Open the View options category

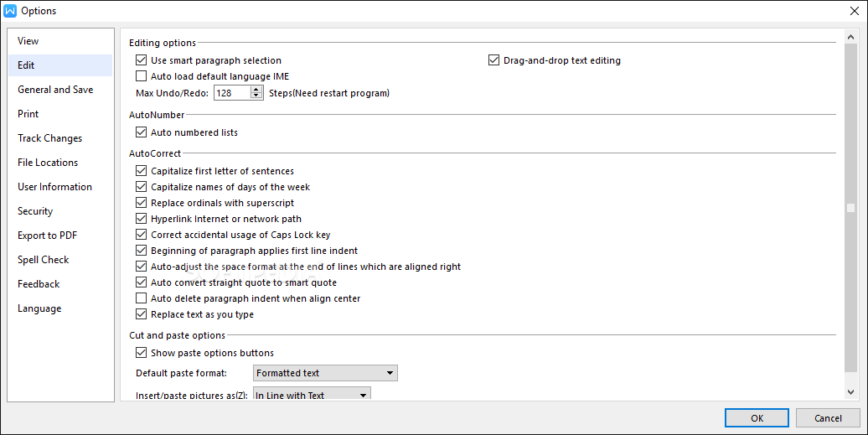pyautogui.click(x=60, y=41)
